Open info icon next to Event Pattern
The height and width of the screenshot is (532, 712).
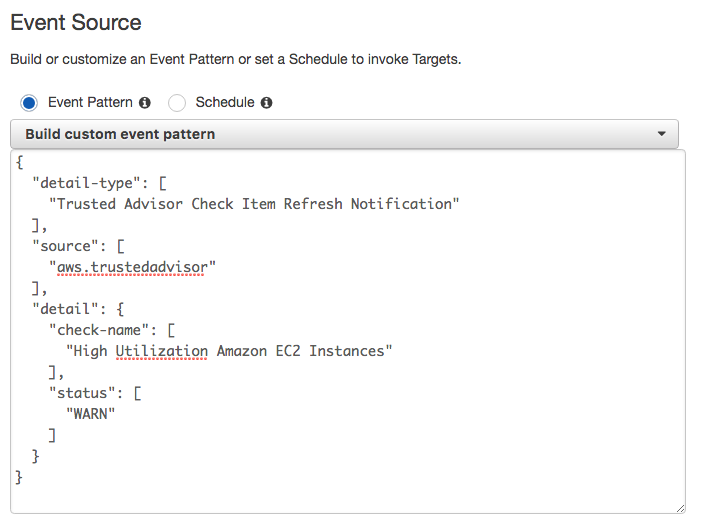145,103
